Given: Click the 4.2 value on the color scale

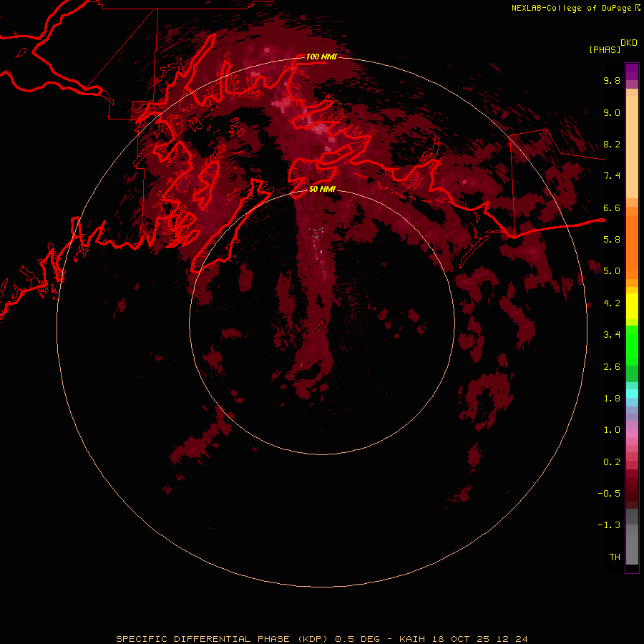Looking at the screenshot, I should (612, 303).
